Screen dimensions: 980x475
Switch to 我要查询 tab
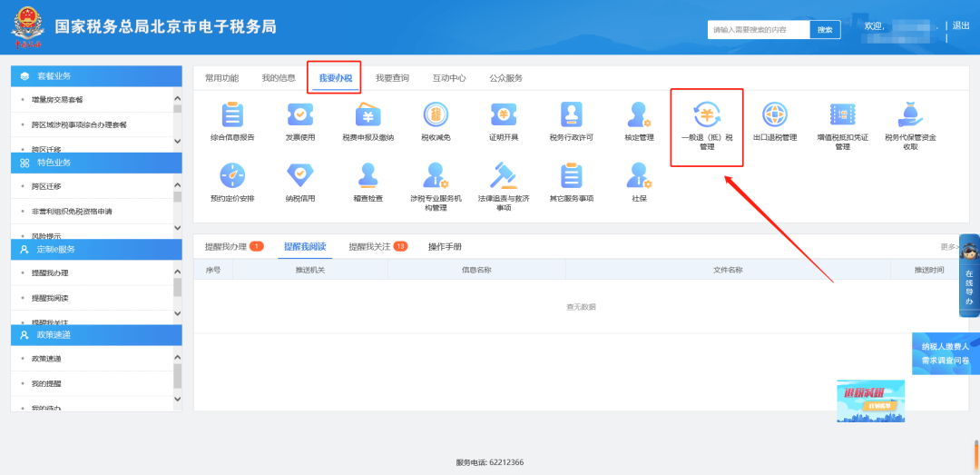tap(393, 78)
